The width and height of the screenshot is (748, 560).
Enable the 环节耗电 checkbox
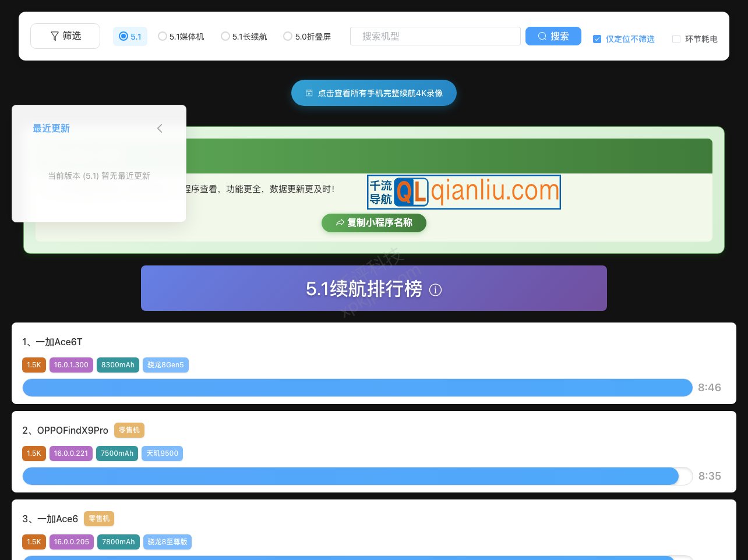coord(676,39)
